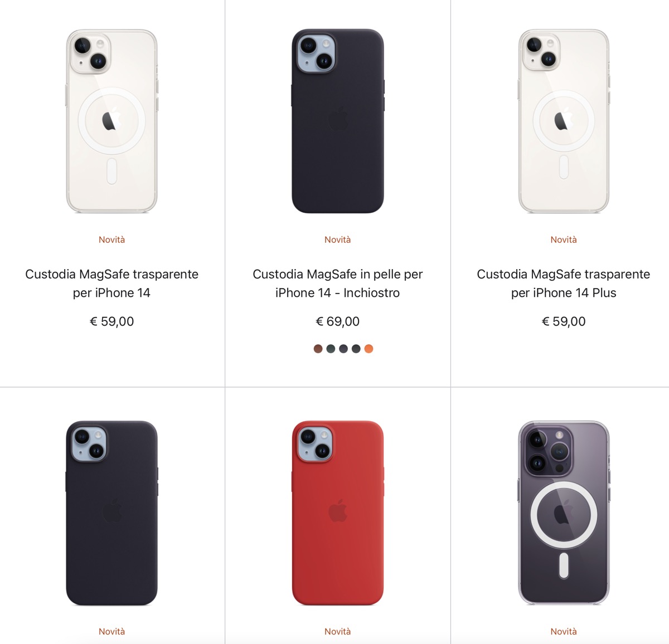Choose the brown leather case color swatch
669x644 pixels.
click(318, 349)
